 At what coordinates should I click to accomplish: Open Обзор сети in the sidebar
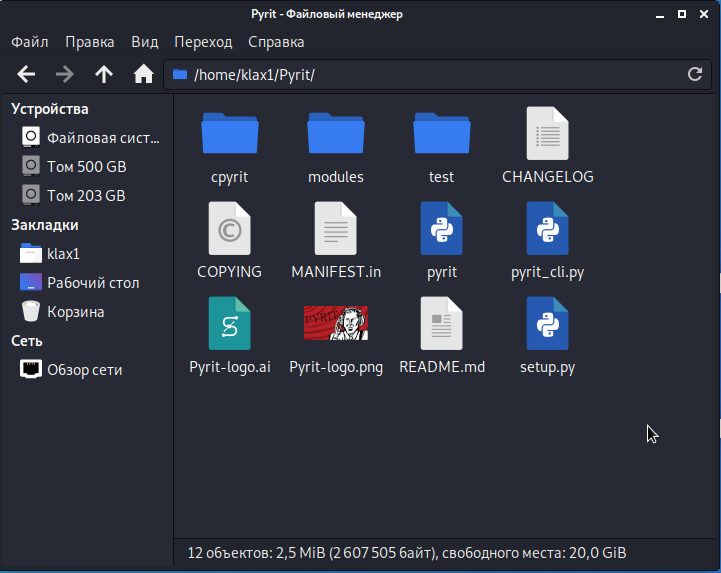(x=84, y=370)
